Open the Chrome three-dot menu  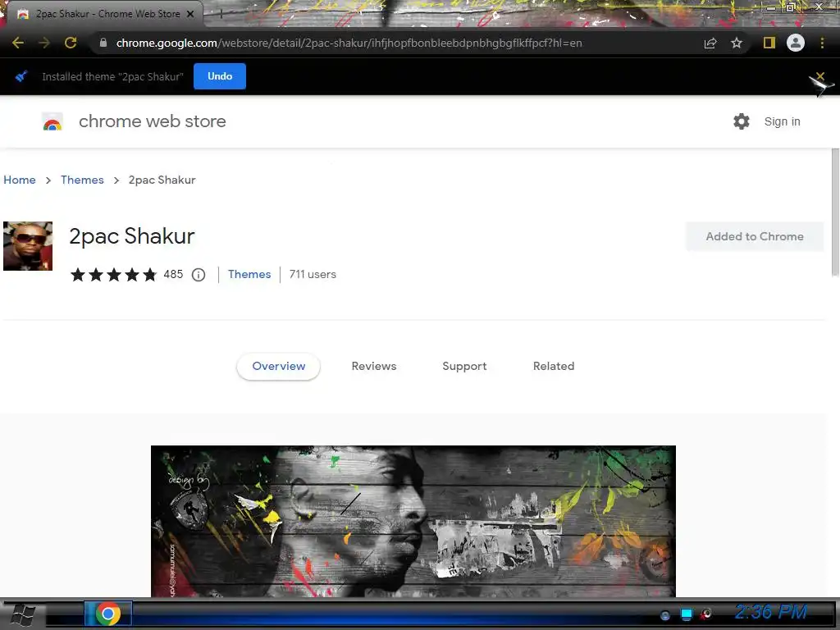click(822, 43)
